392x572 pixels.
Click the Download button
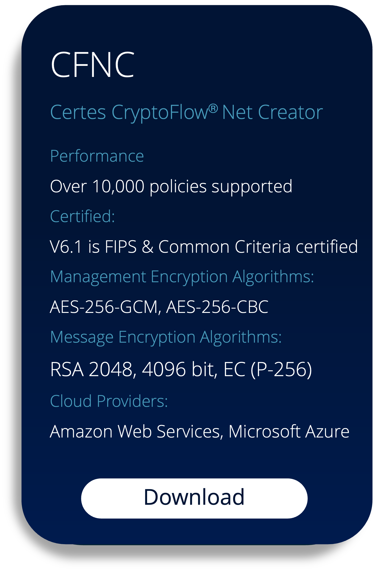(194, 498)
